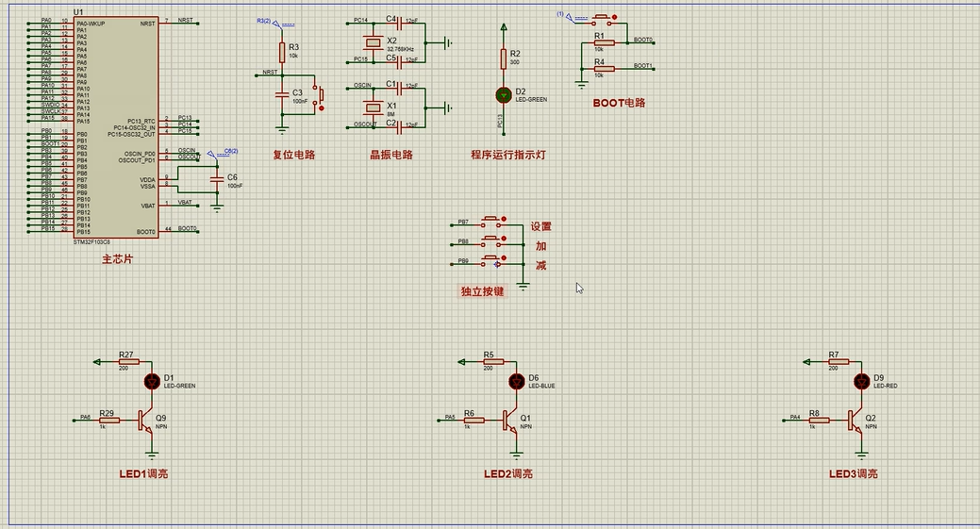This screenshot has width=980, height=529.
Task: Select the STM32F103C8 chip U1
Action: (115, 127)
